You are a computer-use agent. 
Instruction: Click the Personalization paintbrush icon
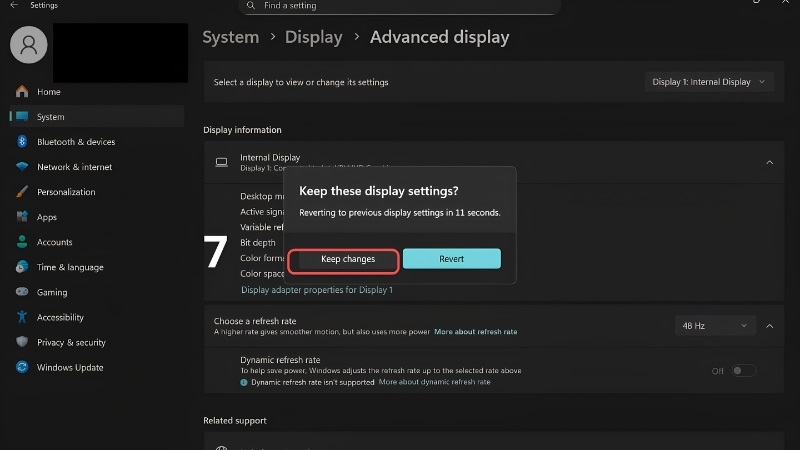(22, 191)
